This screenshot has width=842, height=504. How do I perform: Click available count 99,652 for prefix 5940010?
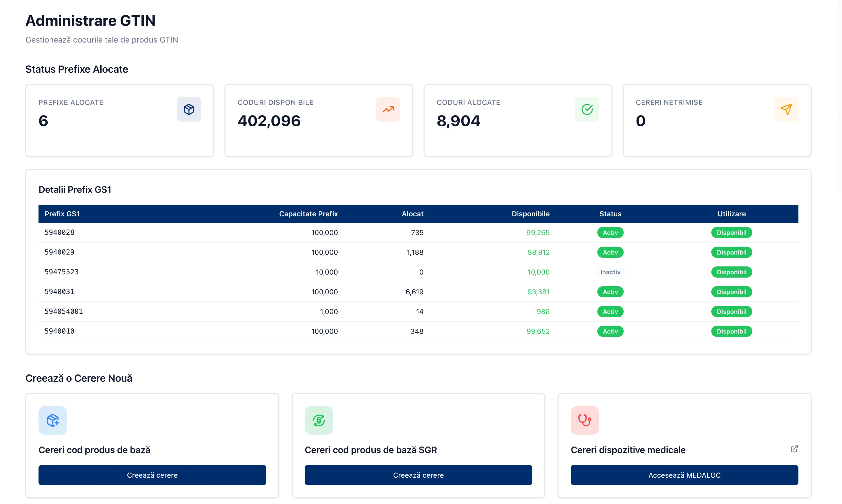(x=538, y=331)
